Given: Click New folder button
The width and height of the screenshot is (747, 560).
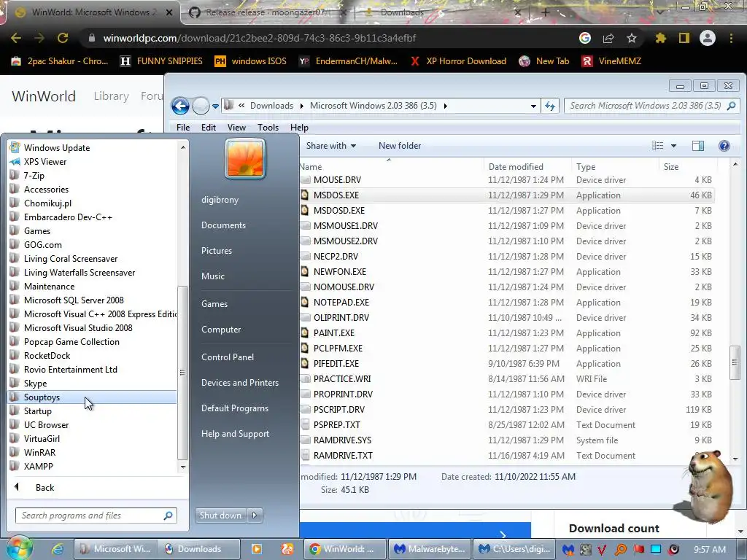Looking at the screenshot, I should [x=400, y=146].
